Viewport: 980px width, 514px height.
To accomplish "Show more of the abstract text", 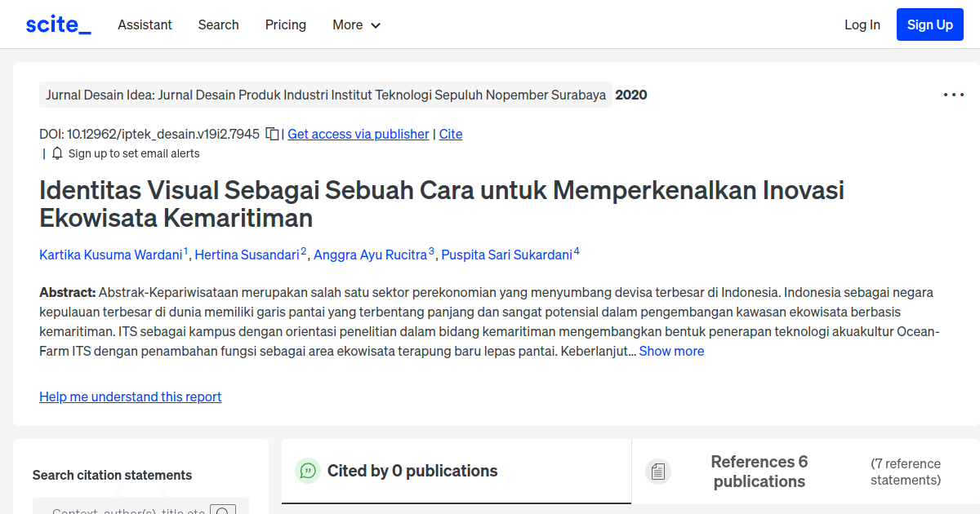I will pos(671,351).
